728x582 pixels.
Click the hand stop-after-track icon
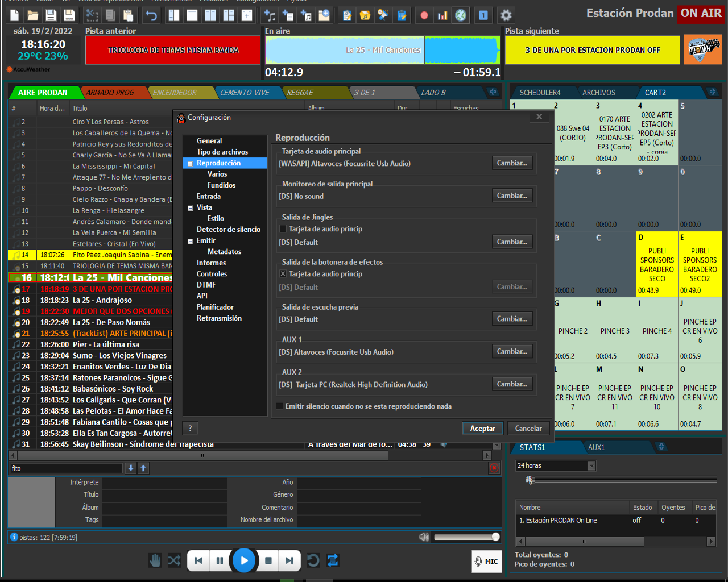point(155,560)
